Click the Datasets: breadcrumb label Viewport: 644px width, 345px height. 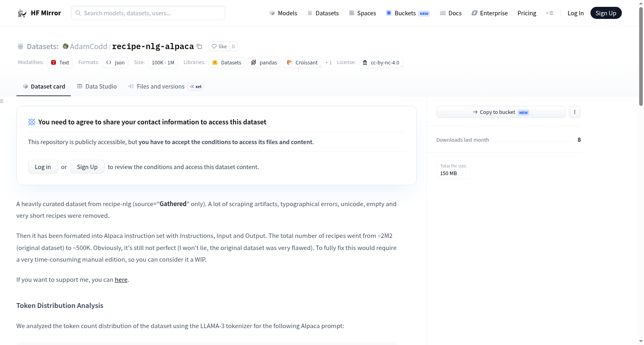pyautogui.click(x=43, y=47)
